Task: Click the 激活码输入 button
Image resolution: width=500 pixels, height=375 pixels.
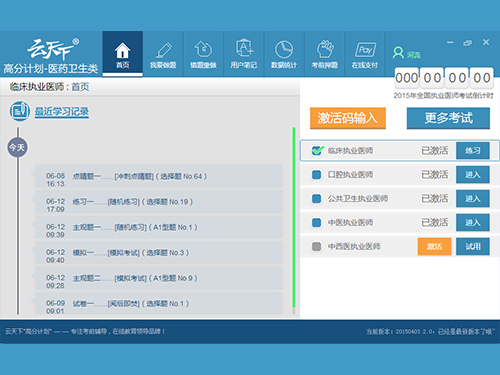Action: [348, 118]
